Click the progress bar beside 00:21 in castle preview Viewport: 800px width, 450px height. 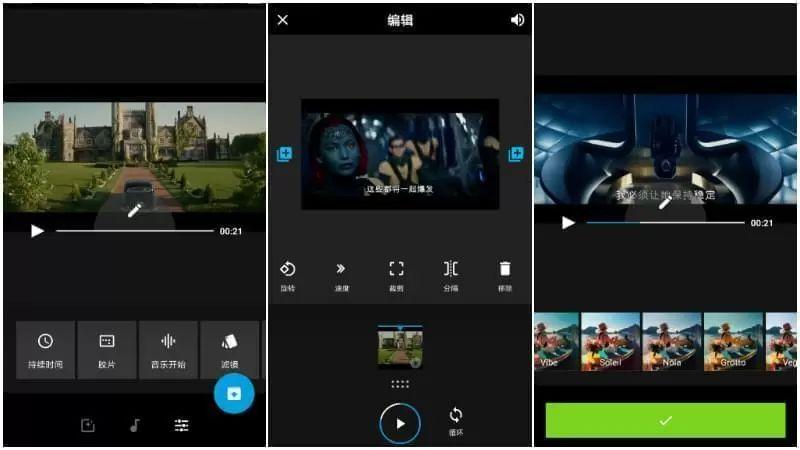[x=135, y=231]
